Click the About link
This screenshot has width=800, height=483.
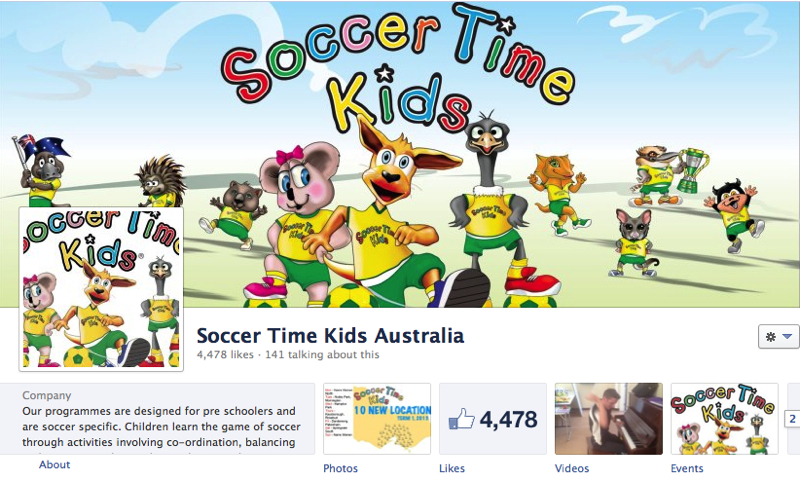[x=55, y=465]
